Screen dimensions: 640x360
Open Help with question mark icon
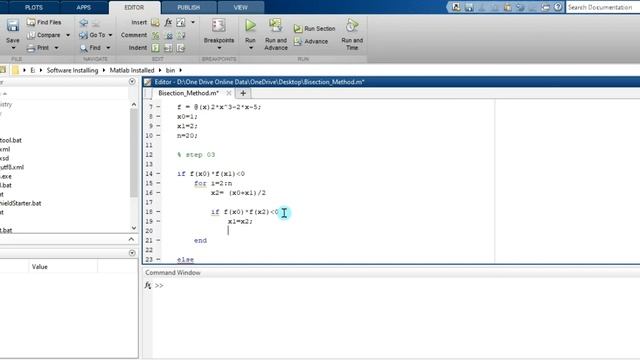click(x=558, y=7)
